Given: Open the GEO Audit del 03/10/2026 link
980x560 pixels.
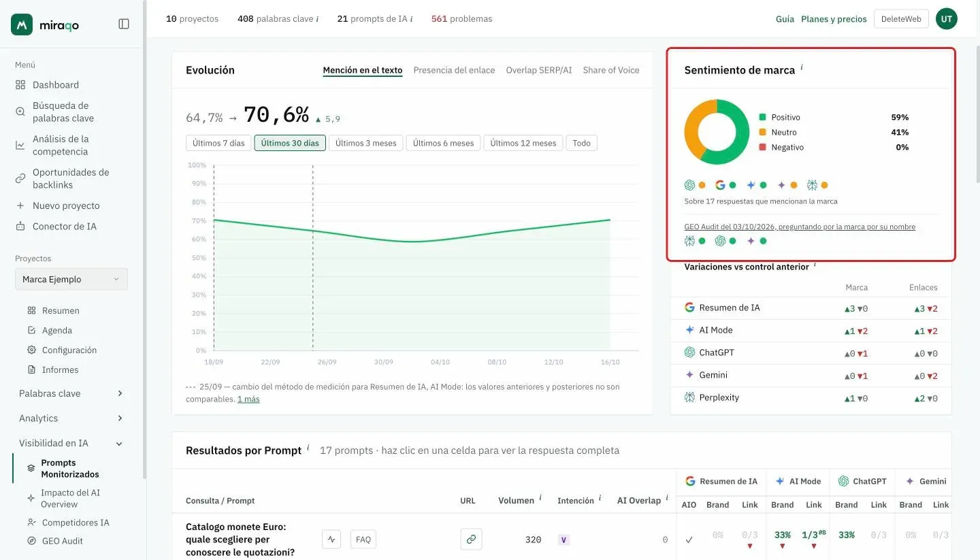Looking at the screenshot, I should [800, 227].
